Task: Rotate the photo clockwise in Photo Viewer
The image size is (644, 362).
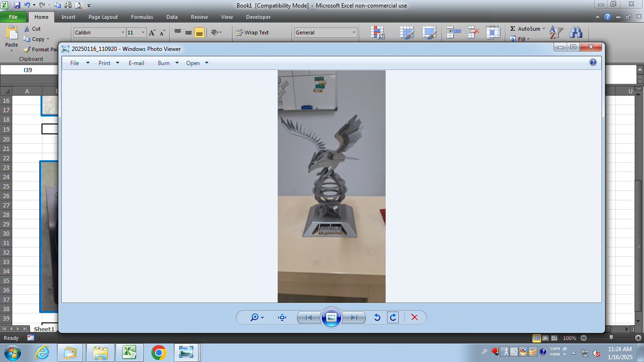Action: [x=393, y=317]
